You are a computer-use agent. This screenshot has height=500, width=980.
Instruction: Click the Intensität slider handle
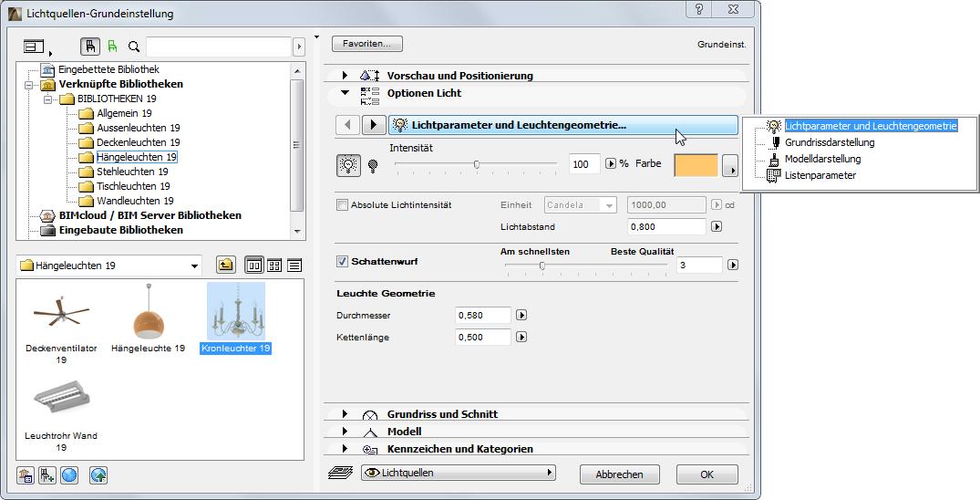point(477,164)
